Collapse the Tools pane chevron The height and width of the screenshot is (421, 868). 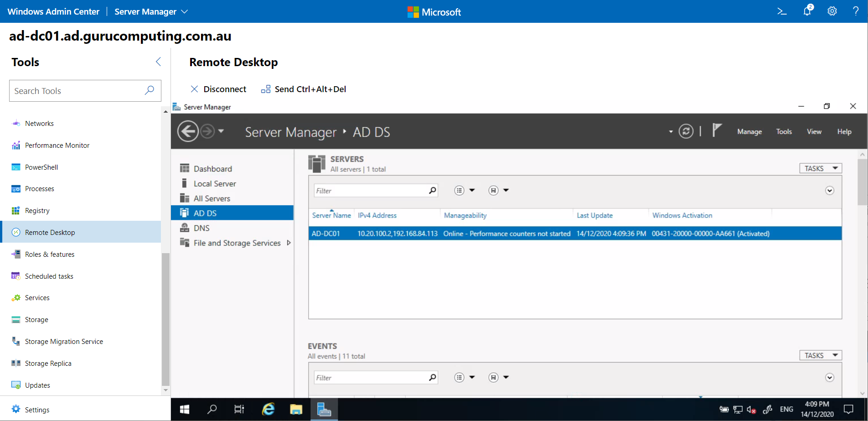point(158,62)
